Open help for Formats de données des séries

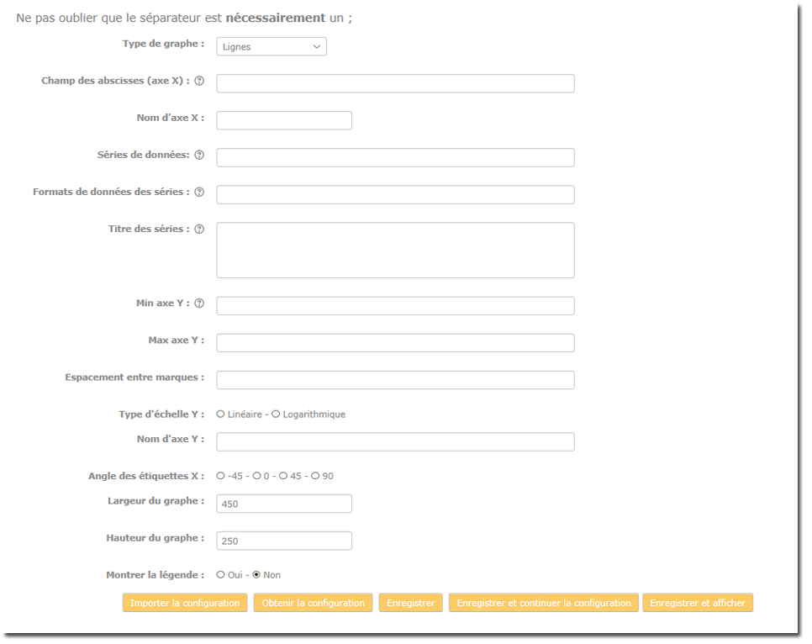click(199, 193)
